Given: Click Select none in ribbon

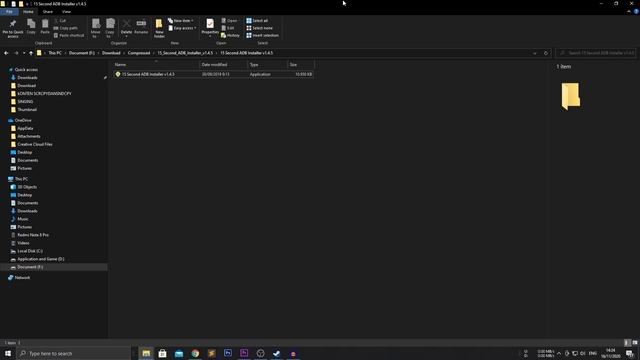Looking at the screenshot, I should (259, 28).
